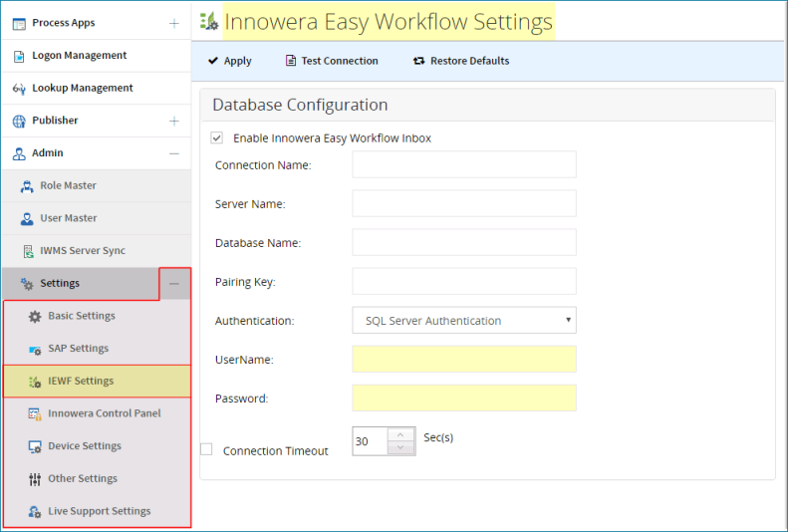The image size is (788, 532).
Task: Click the Device Settings monitor icon
Action: click(x=35, y=447)
